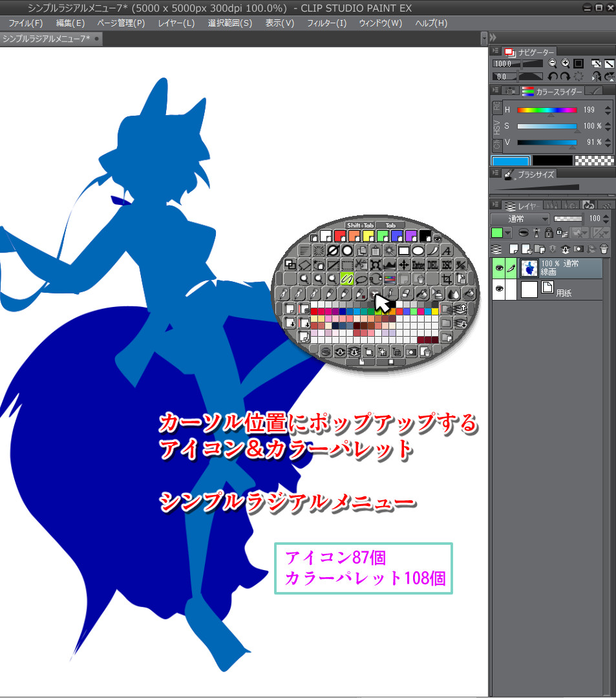Click the trash can icon in layer panel
Viewport: 616px width, 698px height.
(x=604, y=249)
